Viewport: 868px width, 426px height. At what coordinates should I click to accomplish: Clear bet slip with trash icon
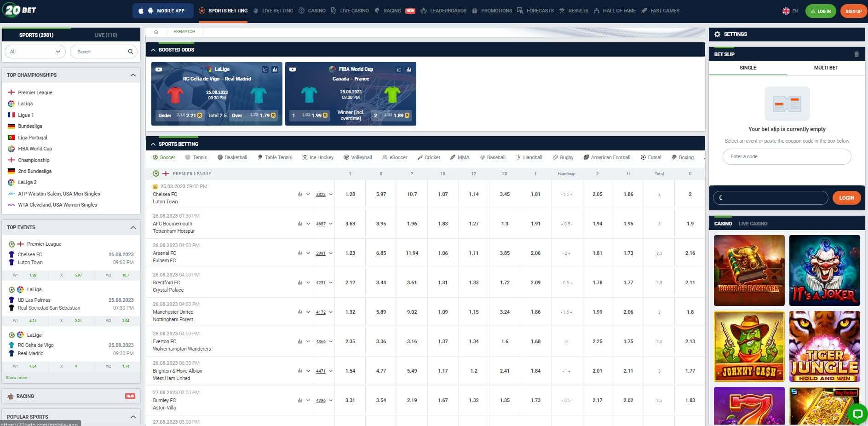point(856,54)
